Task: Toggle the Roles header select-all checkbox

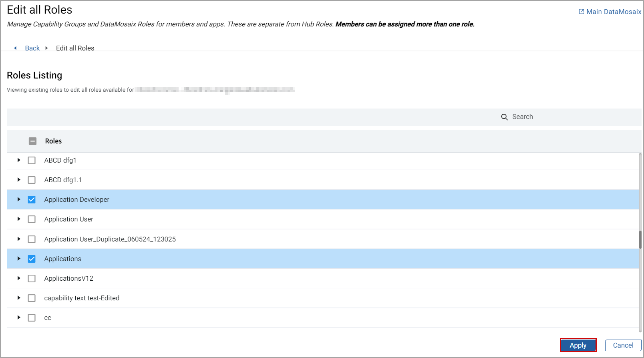Action: 33,141
